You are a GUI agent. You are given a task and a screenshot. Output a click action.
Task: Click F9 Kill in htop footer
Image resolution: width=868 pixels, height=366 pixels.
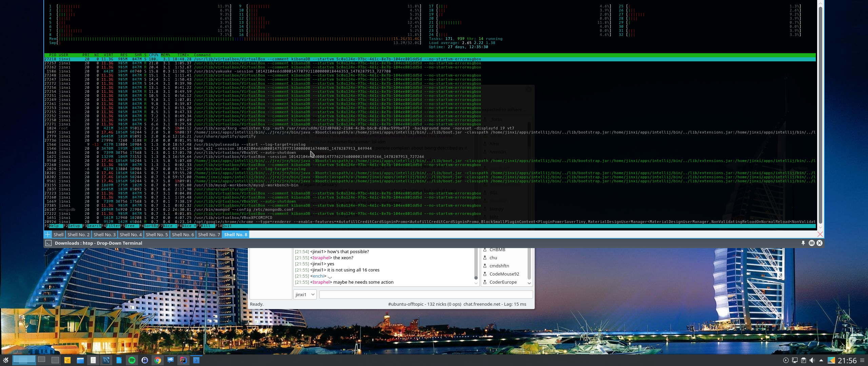(x=205, y=226)
